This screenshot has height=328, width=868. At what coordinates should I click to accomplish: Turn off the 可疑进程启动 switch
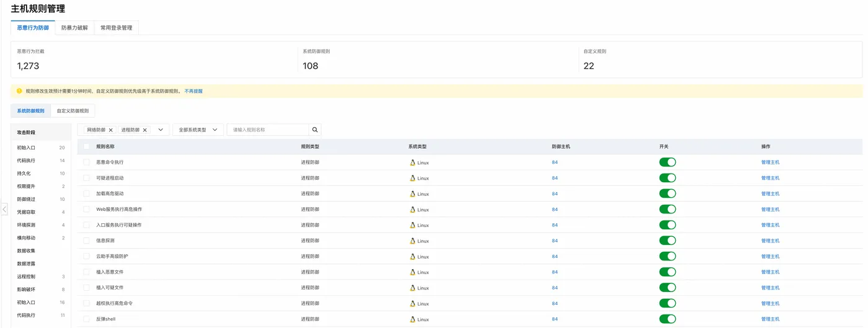(x=667, y=178)
